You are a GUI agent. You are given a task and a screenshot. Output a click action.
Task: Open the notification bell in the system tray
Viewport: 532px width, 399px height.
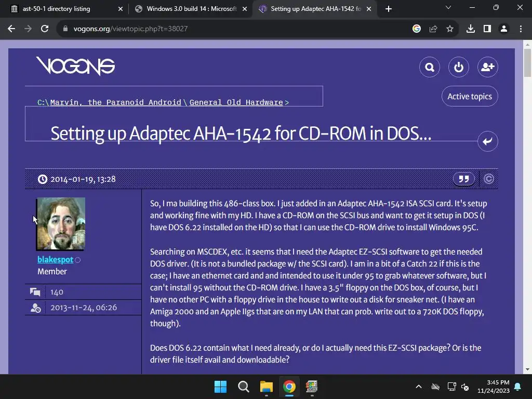pyautogui.click(x=518, y=387)
